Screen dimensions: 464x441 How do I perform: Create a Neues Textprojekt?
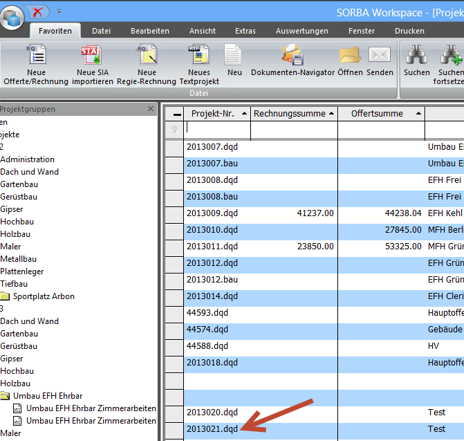coord(199,65)
